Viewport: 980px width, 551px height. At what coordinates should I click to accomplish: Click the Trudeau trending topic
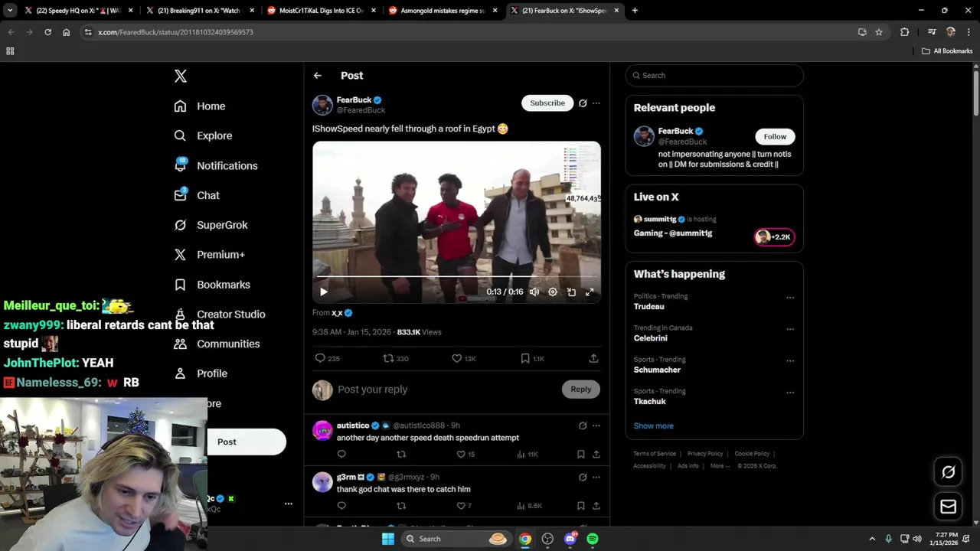[649, 306]
